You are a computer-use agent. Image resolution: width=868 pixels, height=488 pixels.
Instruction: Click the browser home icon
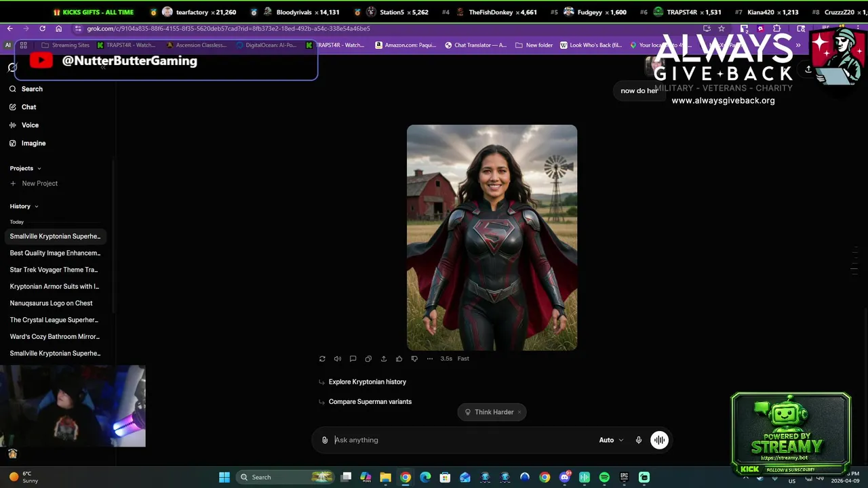(59, 28)
